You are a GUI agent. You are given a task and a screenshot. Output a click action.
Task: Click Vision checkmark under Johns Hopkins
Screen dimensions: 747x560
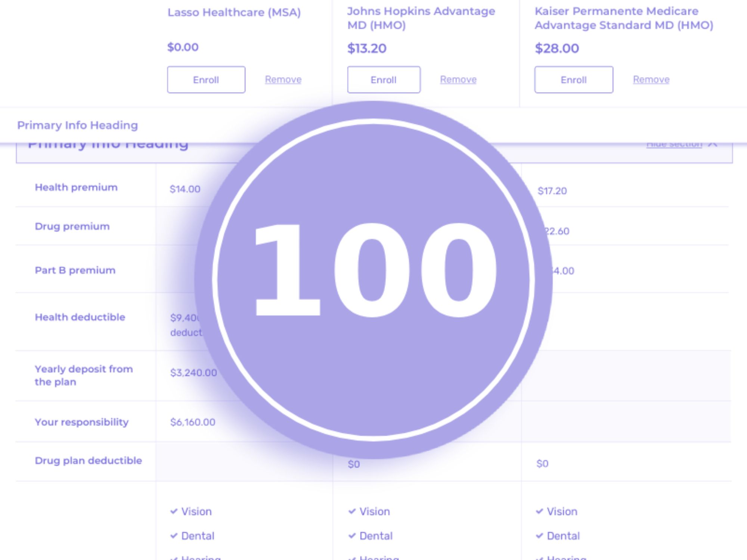point(352,511)
